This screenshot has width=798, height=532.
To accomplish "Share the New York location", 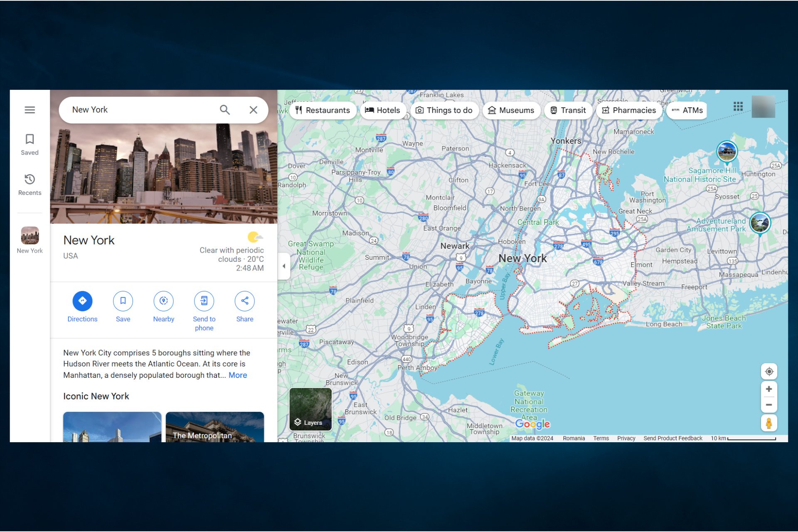I will (x=245, y=307).
